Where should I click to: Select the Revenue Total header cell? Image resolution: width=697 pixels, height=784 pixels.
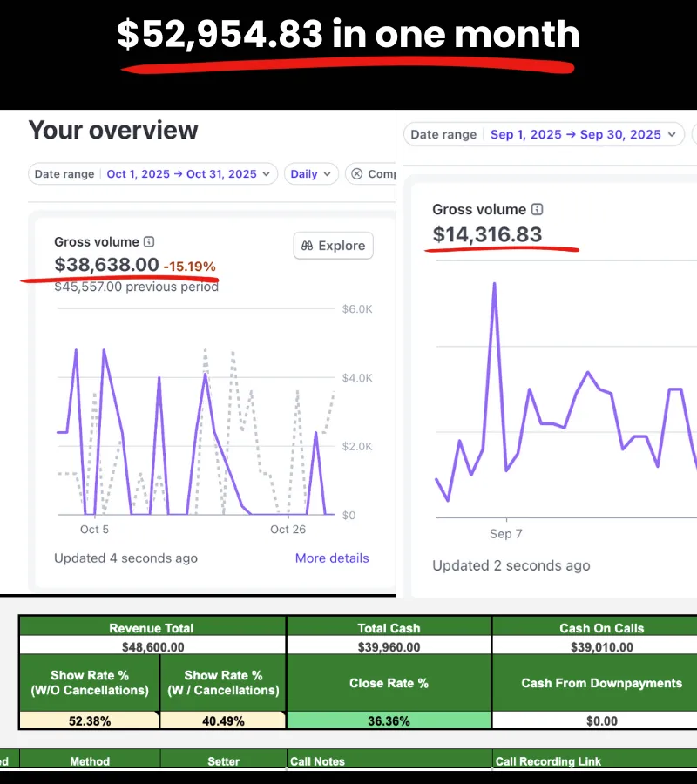[152, 628]
